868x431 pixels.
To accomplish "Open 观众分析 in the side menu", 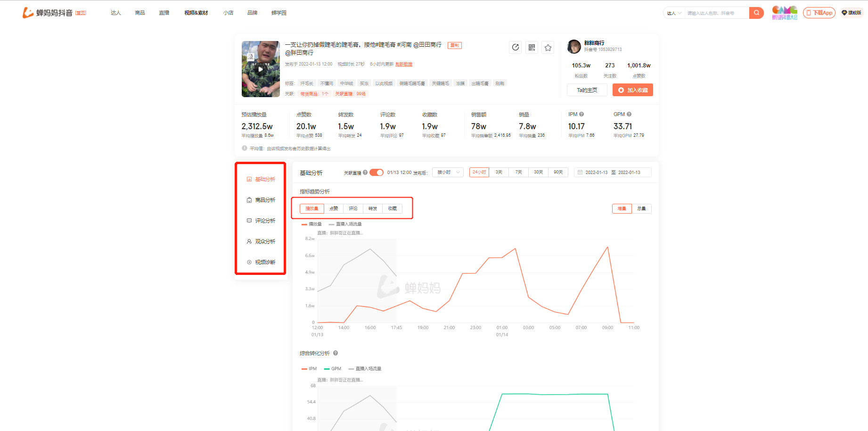I will (261, 241).
